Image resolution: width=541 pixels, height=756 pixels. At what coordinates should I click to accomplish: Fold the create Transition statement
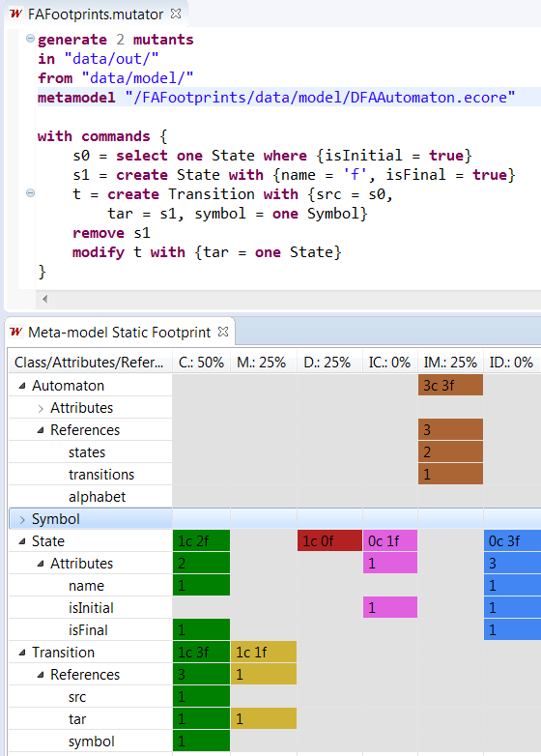(x=30, y=193)
